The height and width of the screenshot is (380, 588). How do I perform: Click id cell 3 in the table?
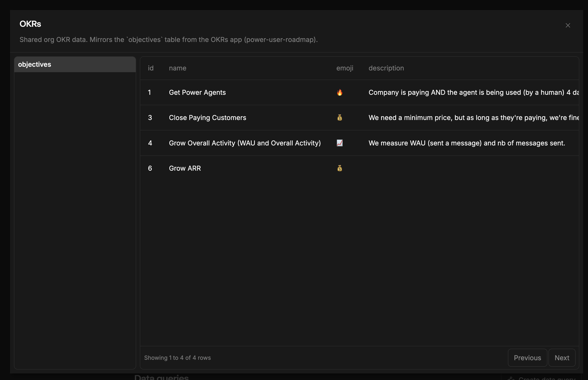150,118
